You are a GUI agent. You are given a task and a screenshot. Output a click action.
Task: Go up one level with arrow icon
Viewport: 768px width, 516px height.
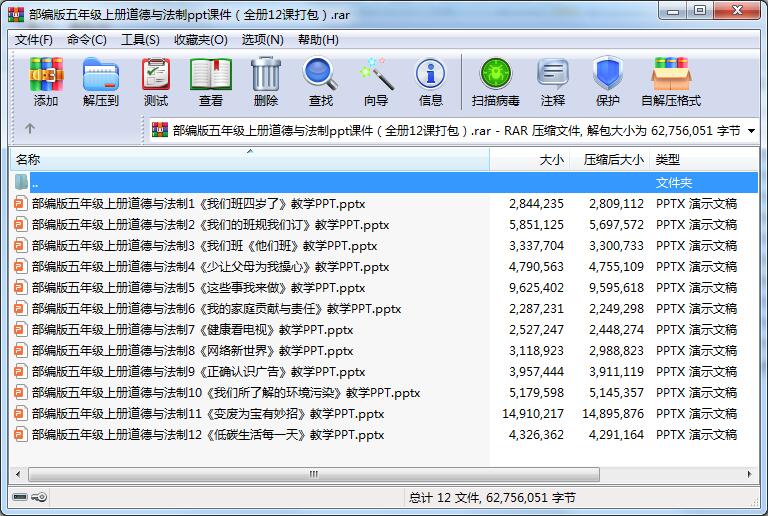[30, 128]
